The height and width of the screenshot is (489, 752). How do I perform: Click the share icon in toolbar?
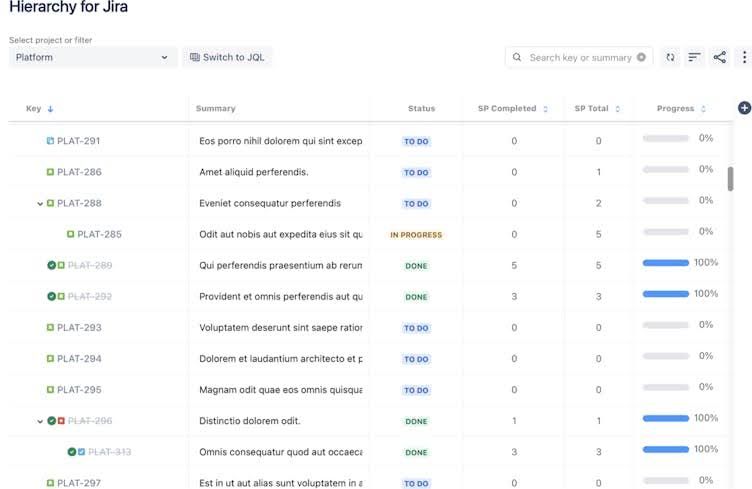[x=719, y=58]
